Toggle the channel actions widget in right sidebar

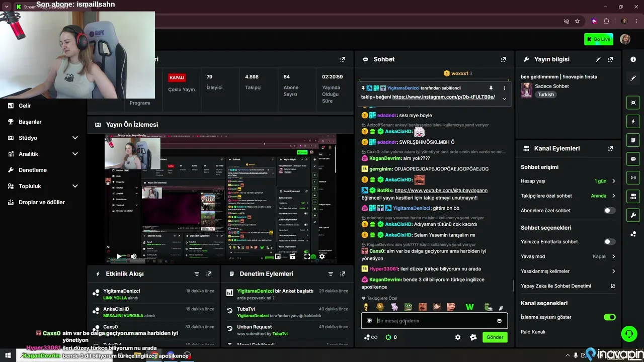click(x=633, y=196)
